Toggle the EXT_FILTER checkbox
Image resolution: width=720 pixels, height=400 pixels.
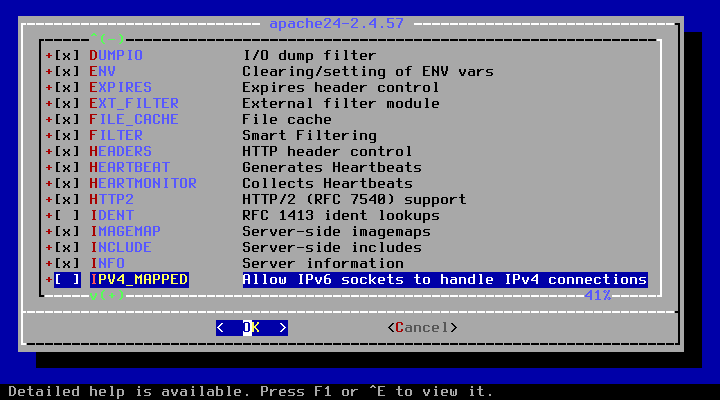pos(67,104)
